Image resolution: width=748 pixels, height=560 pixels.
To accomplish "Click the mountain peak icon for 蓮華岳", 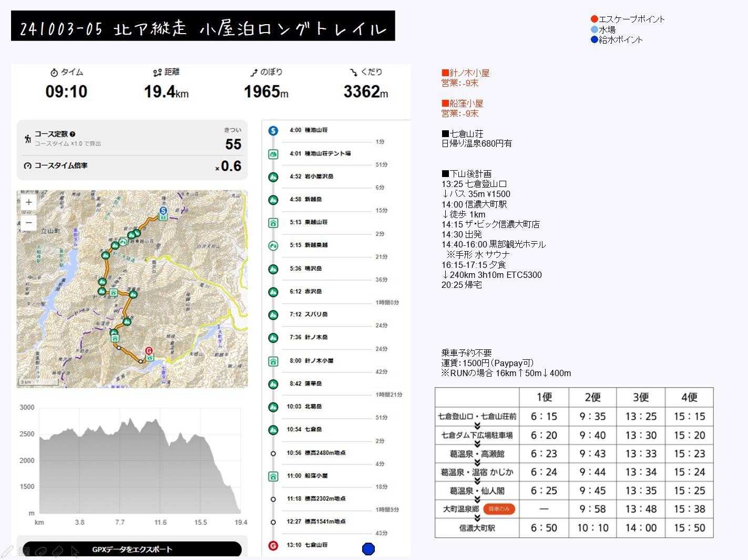I will [x=273, y=384].
